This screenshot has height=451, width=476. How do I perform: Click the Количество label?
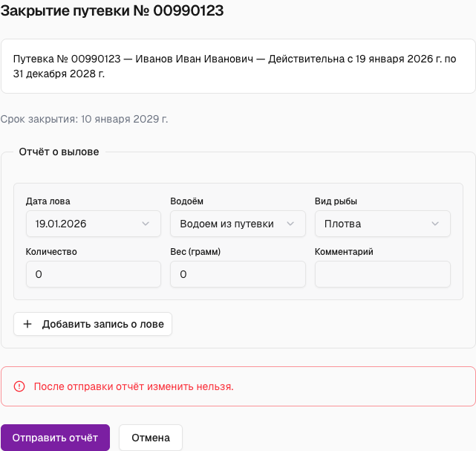coord(51,252)
